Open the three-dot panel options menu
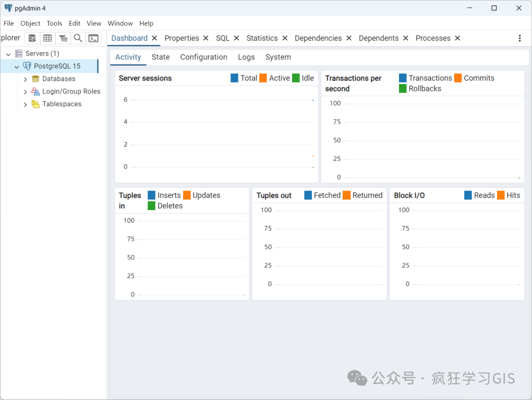This screenshot has height=400, width=532. point(520,38)
